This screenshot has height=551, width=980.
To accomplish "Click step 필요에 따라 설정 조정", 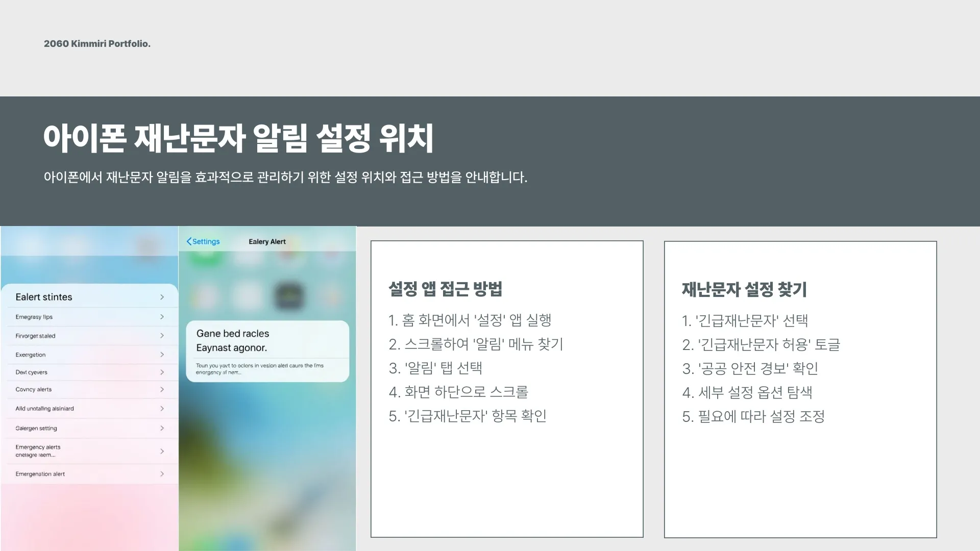I will pyautogui.click(x=753, y=417).
